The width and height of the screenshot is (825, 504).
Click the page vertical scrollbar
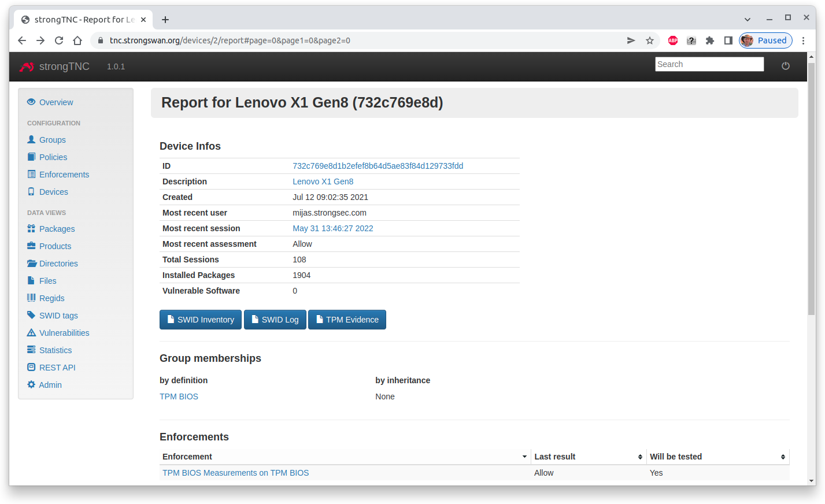[x=811, y=190]
